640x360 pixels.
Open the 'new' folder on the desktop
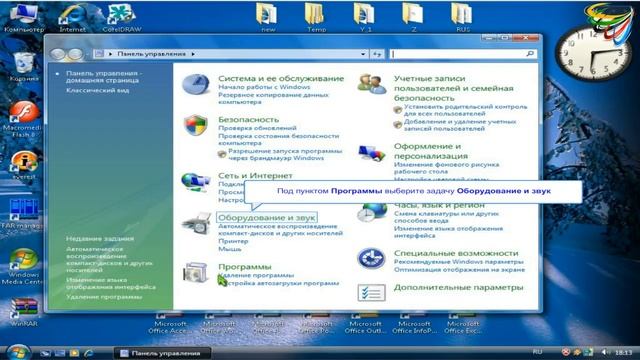268,17
